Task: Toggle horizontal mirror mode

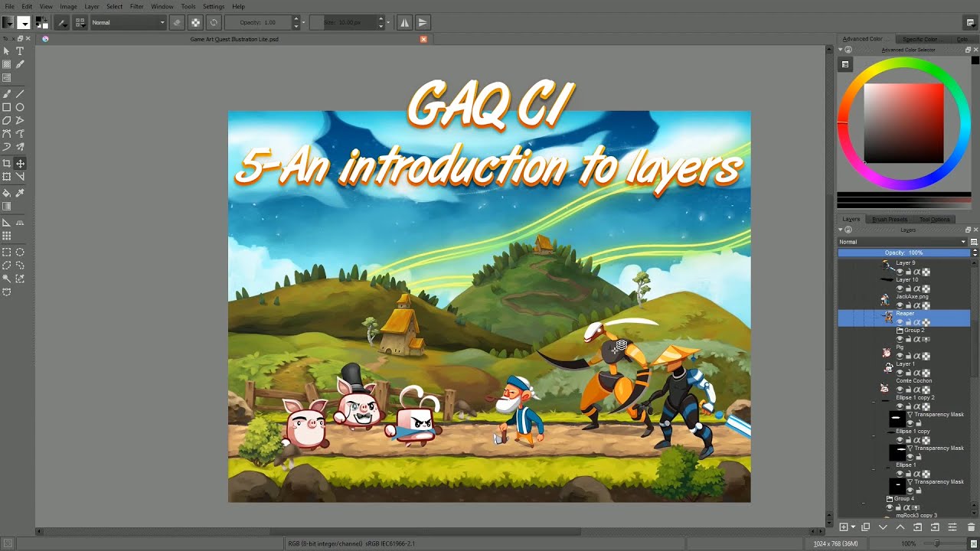Action: point(404,23)
